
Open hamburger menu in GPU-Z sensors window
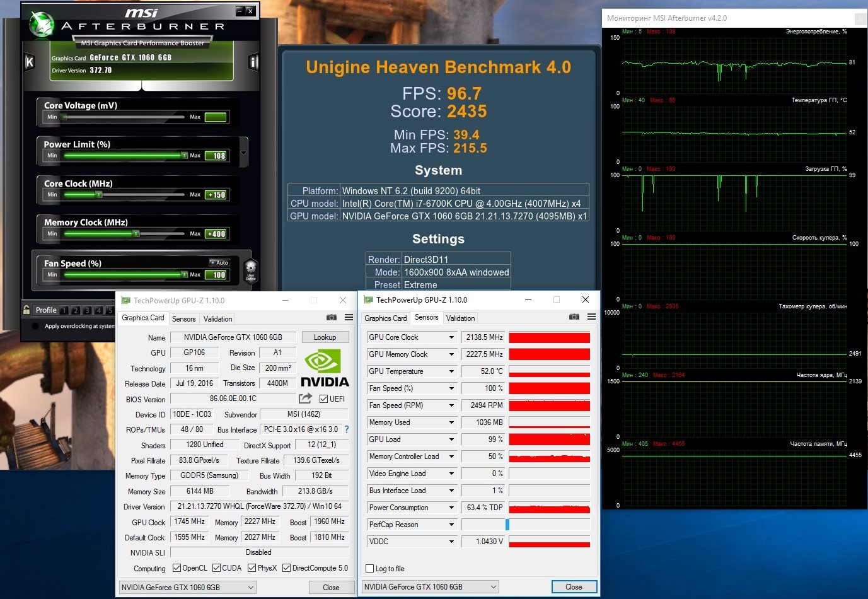click(x=591, y=317)
